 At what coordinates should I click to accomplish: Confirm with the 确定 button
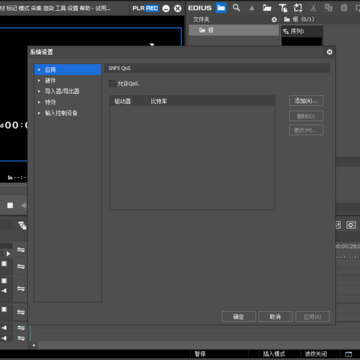point(239,317)
